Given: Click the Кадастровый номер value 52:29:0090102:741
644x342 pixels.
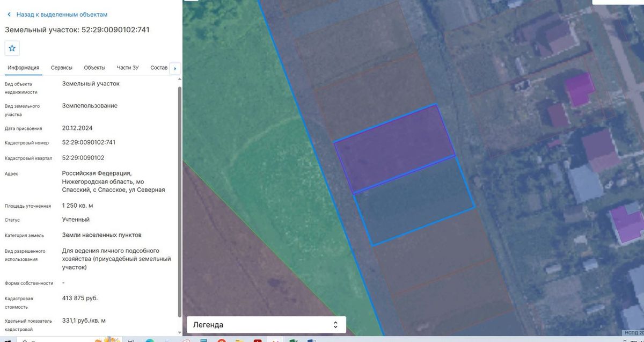Looking at the screenshot, I should (x=89, y=142).
